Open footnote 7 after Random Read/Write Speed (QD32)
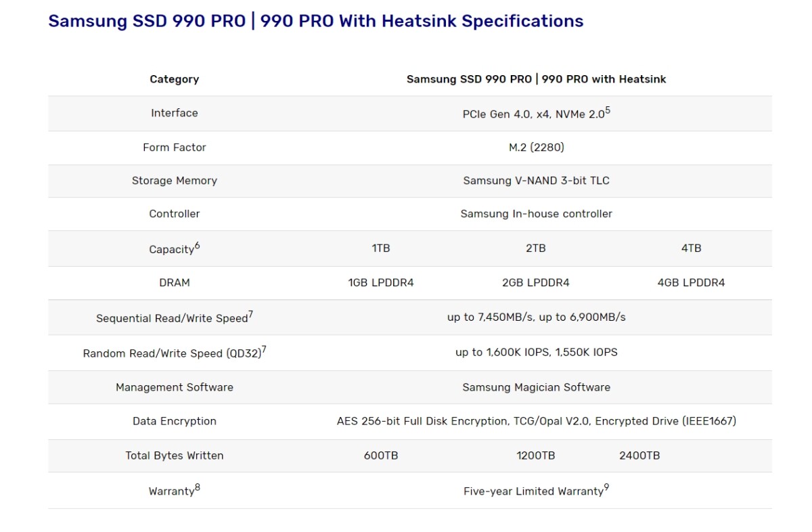Screen dimensions: 812x532 point(264,350)
